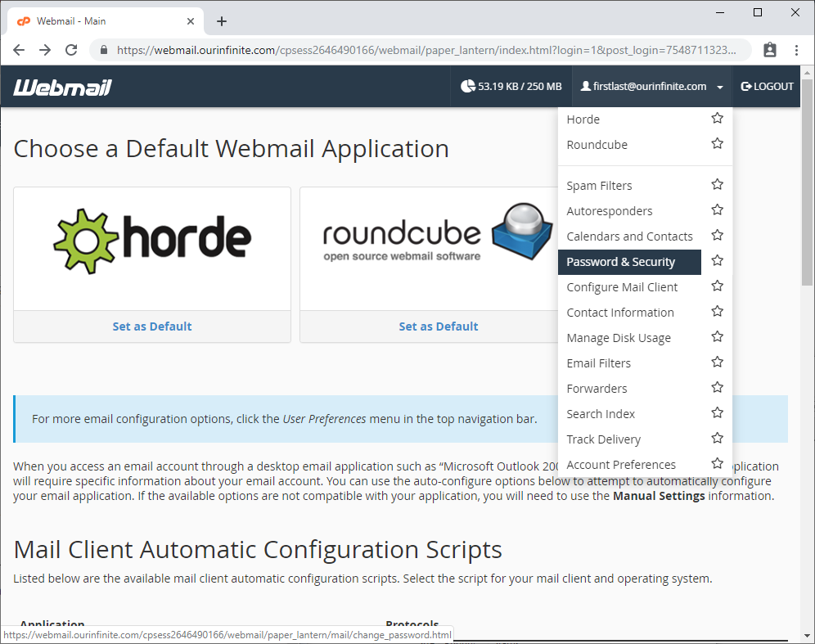The image size is (815, 644).
Task: Star the Roundcube menu entry
Action: pyautogui.click(x=718, y=143)
